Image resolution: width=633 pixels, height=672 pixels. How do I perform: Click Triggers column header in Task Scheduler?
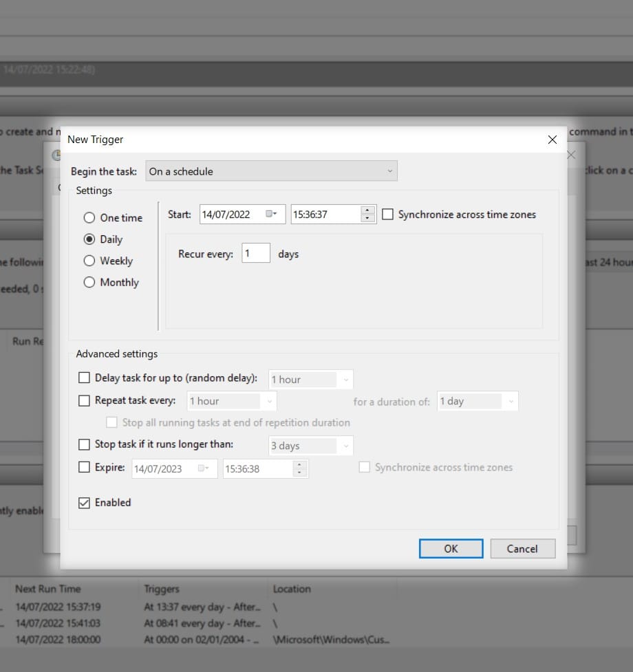pos(162,589)
